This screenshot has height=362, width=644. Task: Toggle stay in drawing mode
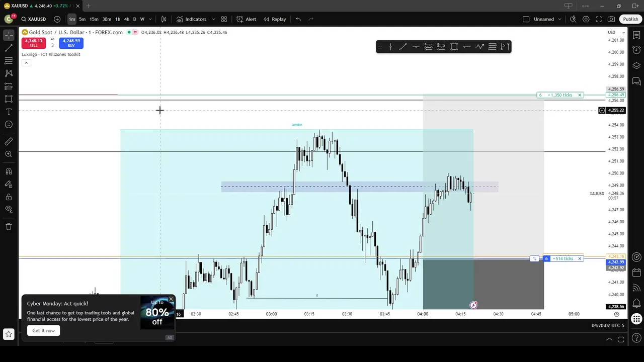9,184
